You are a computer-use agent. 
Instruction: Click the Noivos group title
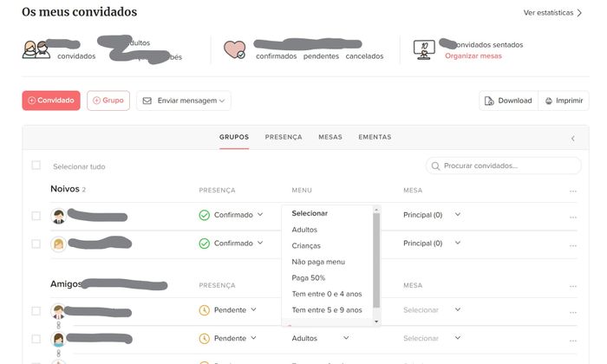[x=65, y=189]
